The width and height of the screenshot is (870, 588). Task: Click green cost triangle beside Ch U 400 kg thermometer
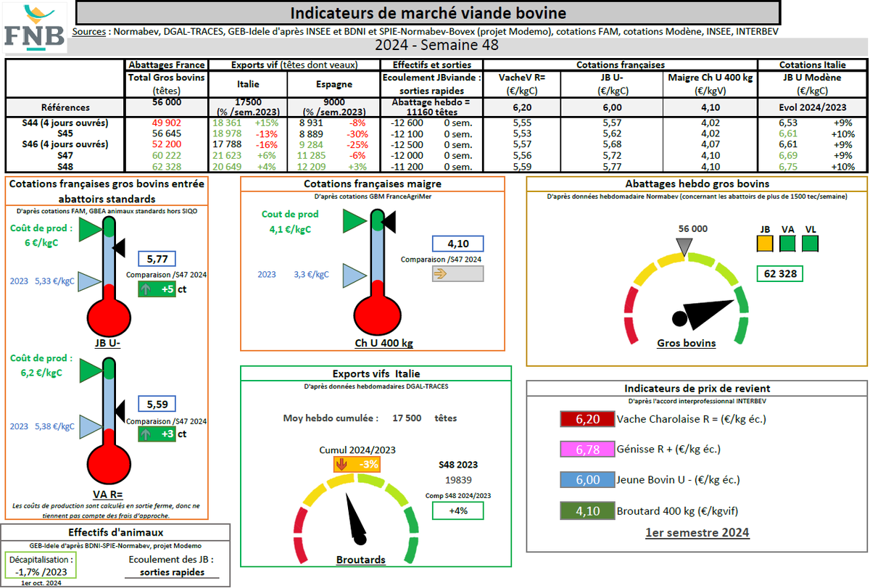(355, 220)
